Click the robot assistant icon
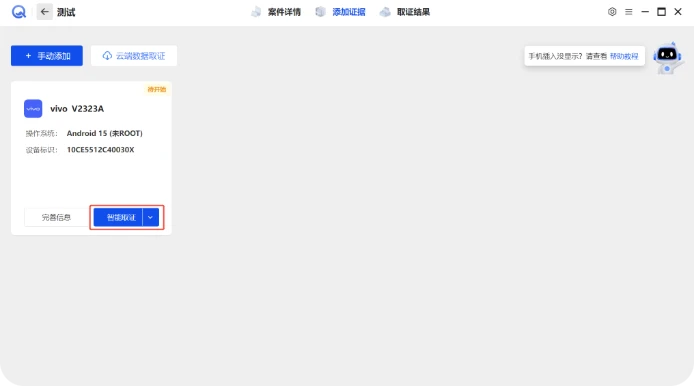The image size is (694, 386). point(667,58)
